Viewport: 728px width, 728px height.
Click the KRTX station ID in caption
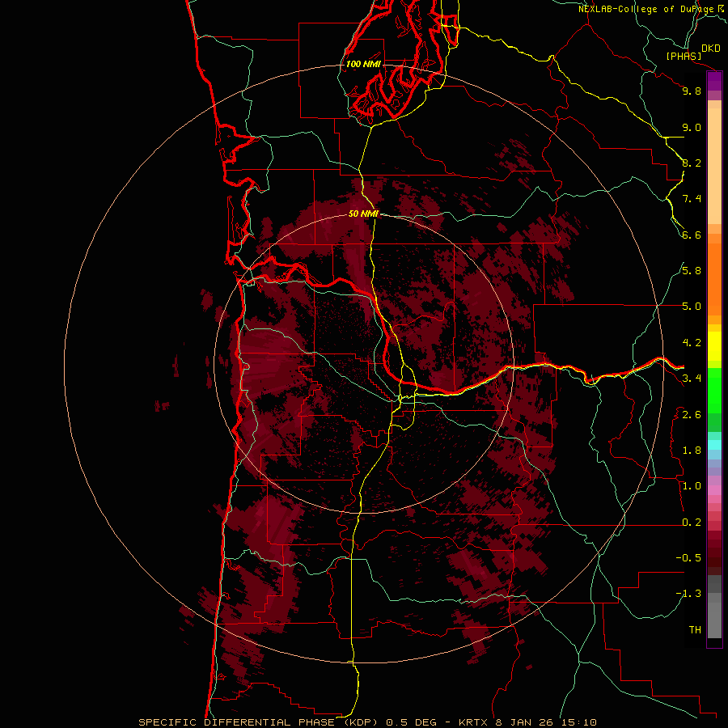[x=473, y=722]
